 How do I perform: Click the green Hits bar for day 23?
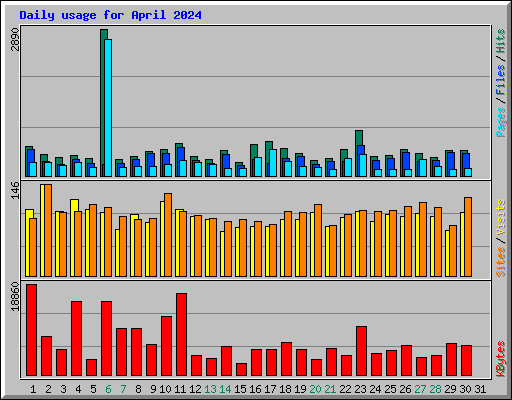coord(359,138)
